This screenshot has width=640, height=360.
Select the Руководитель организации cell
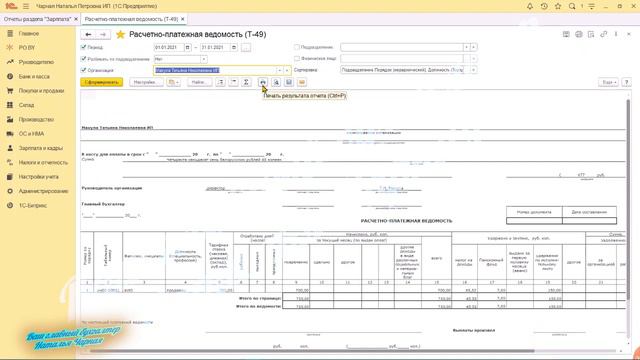tap(112, 188)
